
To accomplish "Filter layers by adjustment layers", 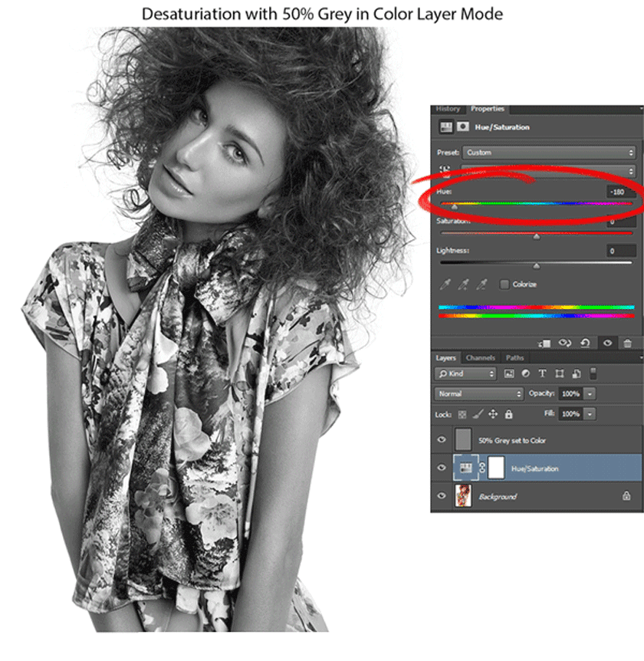I will [526, 373].
